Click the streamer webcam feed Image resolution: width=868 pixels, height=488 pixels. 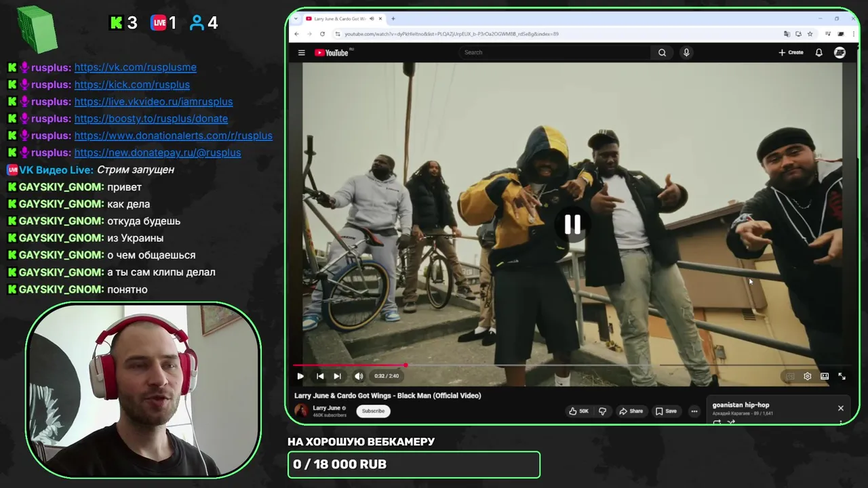[143, 390]
